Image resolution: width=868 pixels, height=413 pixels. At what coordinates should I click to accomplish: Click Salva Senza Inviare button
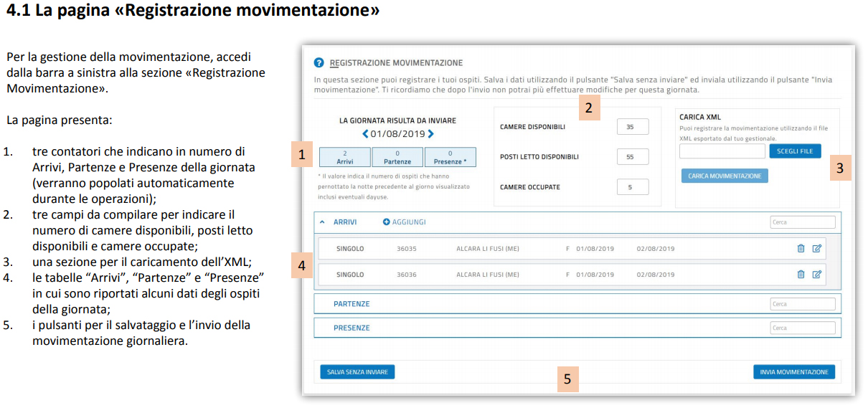(357, 372)
